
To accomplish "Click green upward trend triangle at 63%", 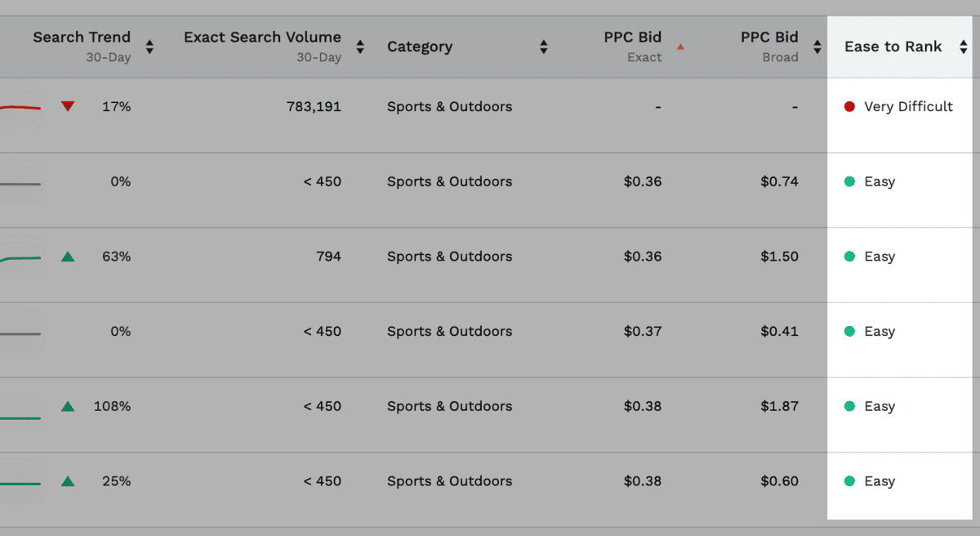I will 68,257.
